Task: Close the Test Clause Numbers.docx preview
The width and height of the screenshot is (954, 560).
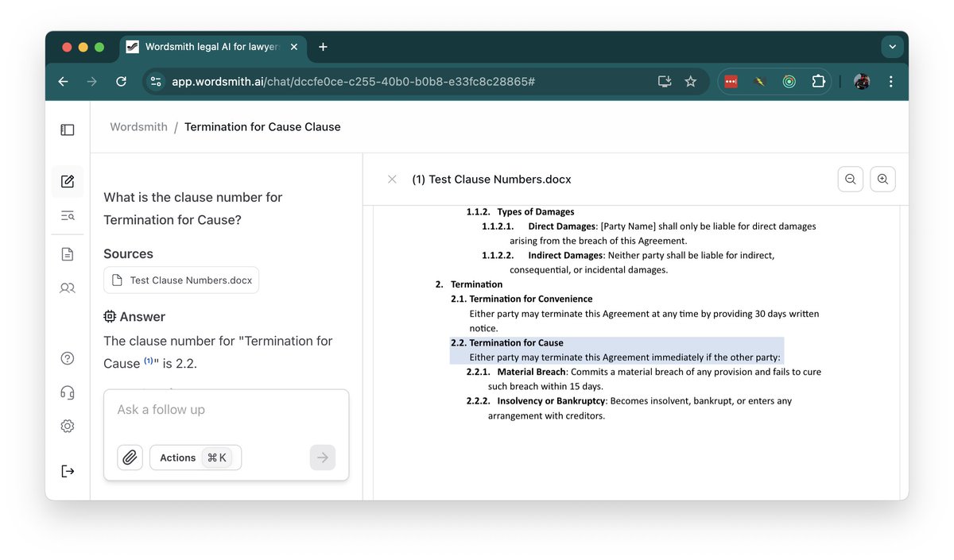Action: (x=392, y=180)
